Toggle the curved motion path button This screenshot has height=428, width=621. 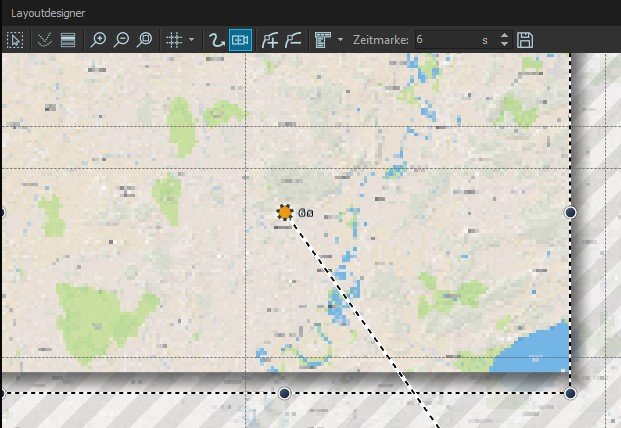click(214, 40)
